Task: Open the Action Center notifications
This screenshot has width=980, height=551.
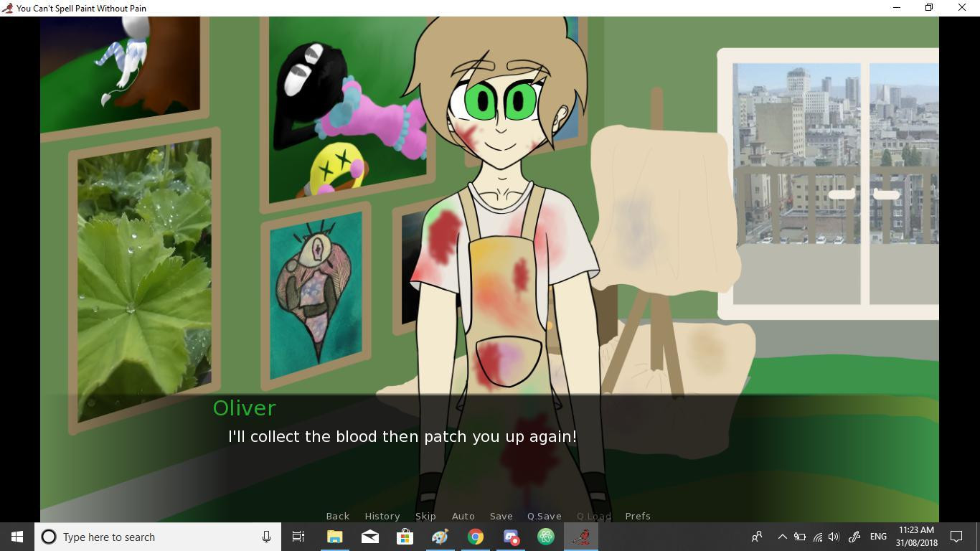Action: pos(956,537)
